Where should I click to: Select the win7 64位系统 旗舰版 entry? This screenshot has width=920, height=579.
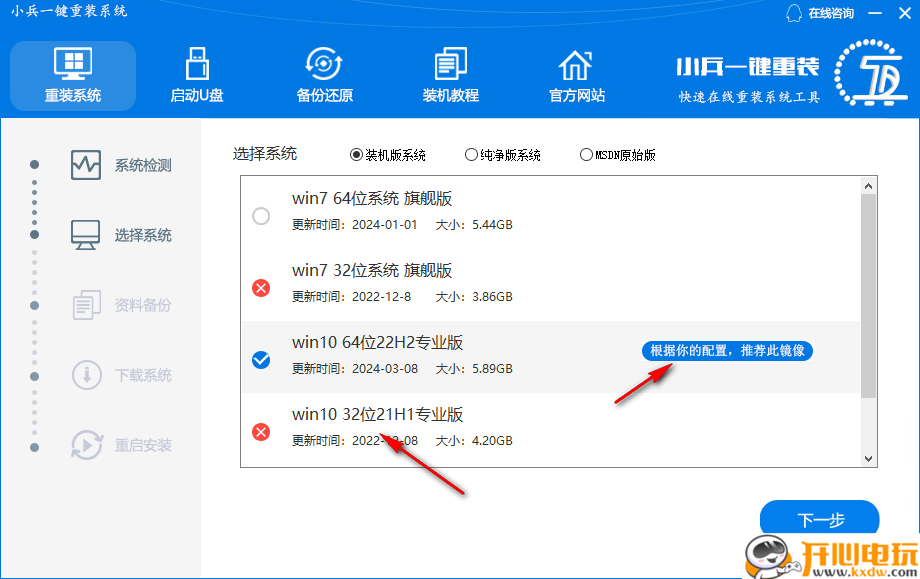point(261,215)
